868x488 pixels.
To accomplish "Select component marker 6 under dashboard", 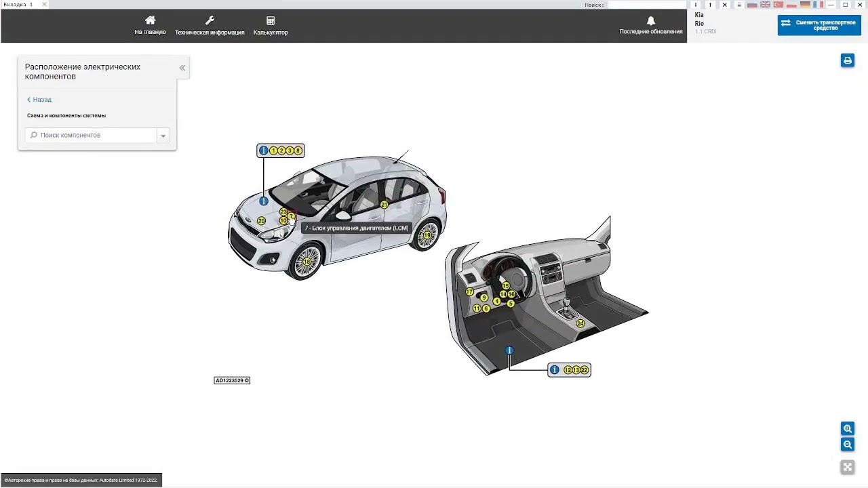I will 486,309.
